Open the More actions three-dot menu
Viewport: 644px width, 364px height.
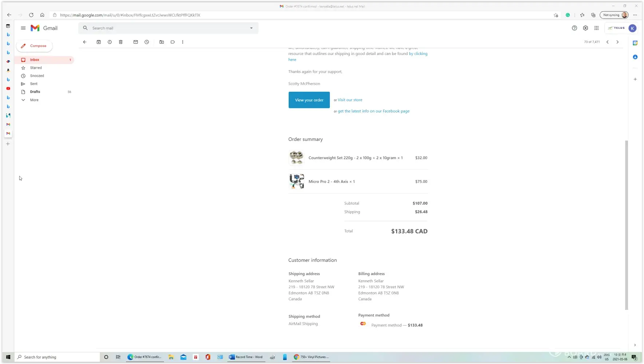(x=183, y=42)
